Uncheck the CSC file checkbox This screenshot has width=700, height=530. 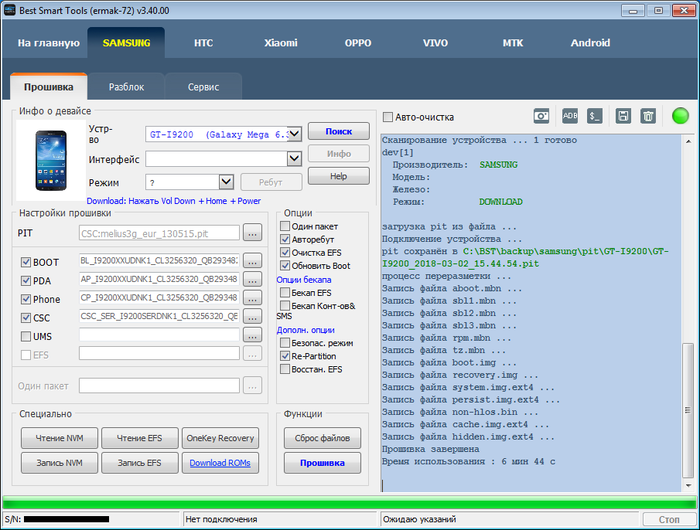coord(26,318)
